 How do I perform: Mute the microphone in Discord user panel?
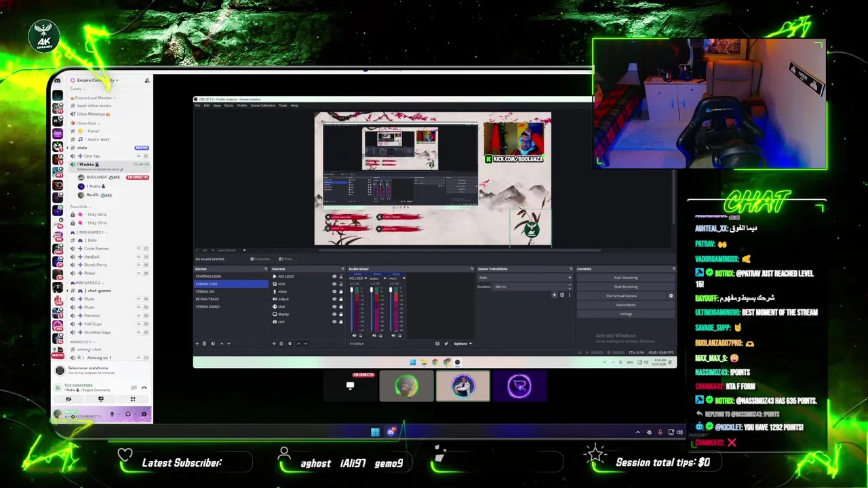tap(113, 414)
